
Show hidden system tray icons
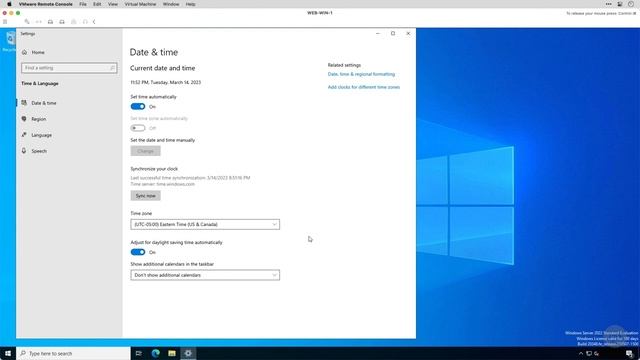tap(581, 353)
